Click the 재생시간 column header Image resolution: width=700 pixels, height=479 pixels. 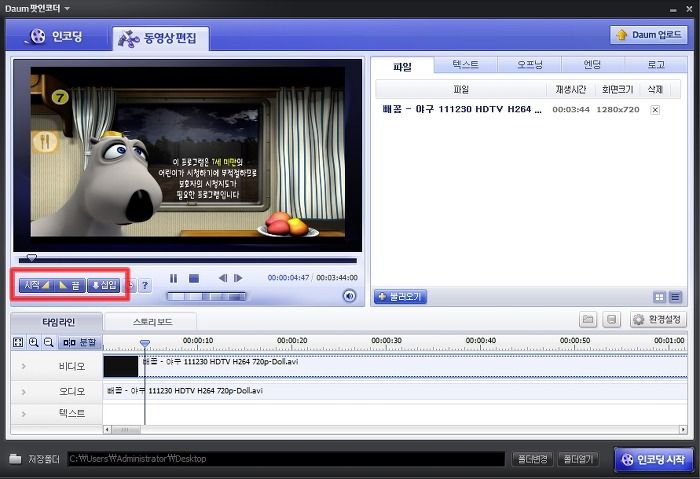tap(571, 90)
